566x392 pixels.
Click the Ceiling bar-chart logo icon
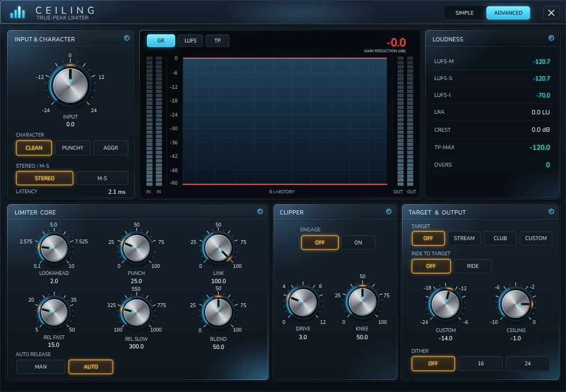pos(17,13)
